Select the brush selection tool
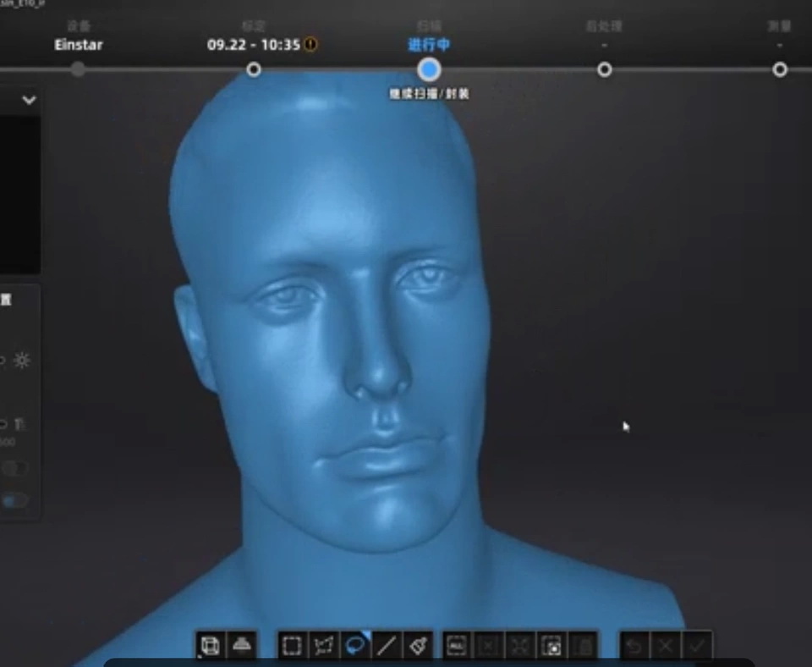This screenshot has width=812, height=667. pyautogui.click(x=418, y=646)
